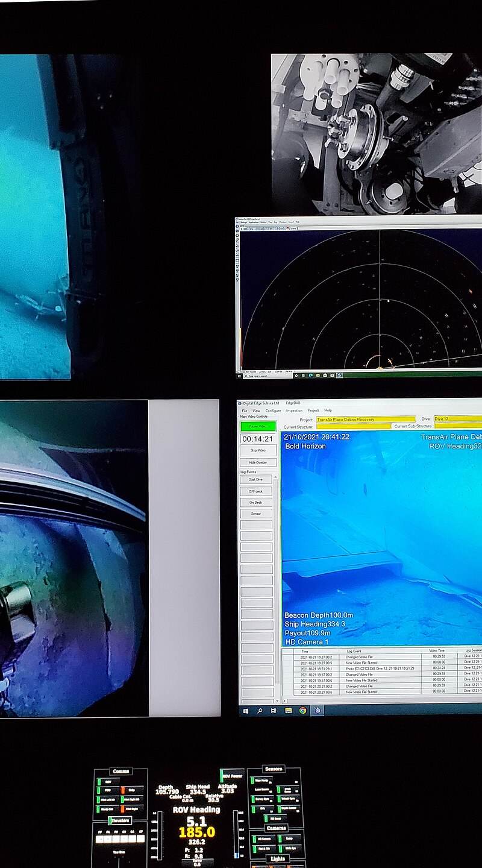Toggle the Thrusters switch
The image size is (482, 868).
[119, 820]
